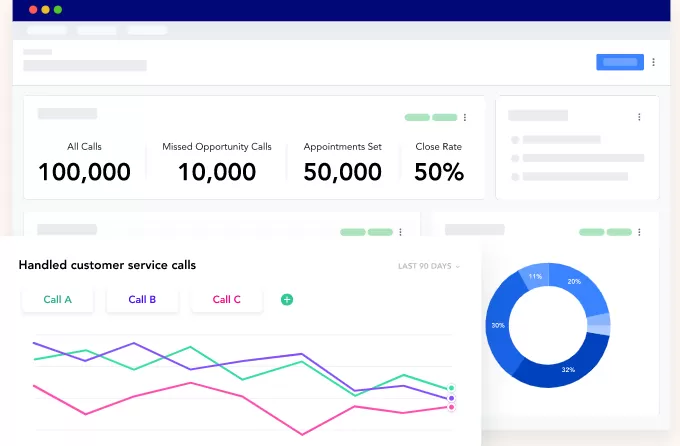The image size is (680, 446).
Task: Click the blue button in the page header
Action: tap(620, 62)
